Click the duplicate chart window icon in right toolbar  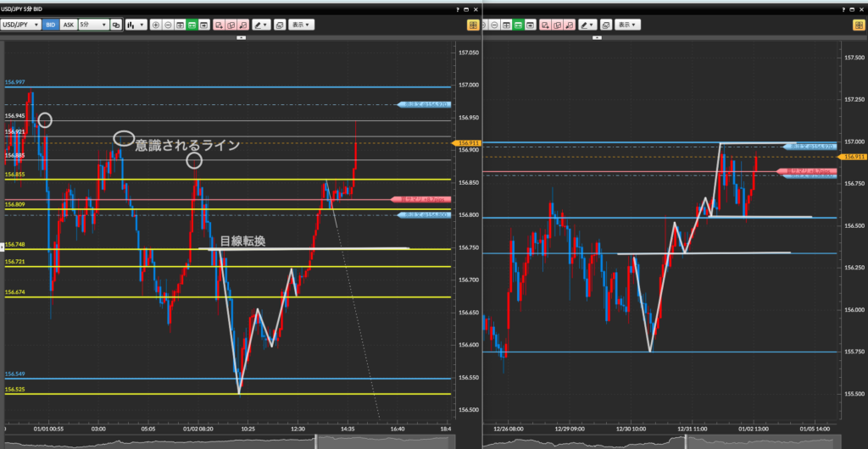point(606,25)
